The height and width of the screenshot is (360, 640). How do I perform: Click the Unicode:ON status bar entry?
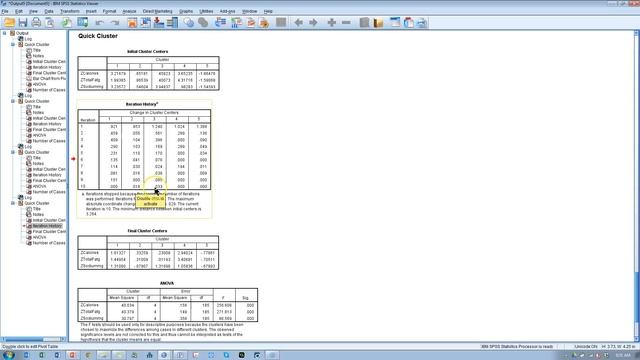point(586,347)
